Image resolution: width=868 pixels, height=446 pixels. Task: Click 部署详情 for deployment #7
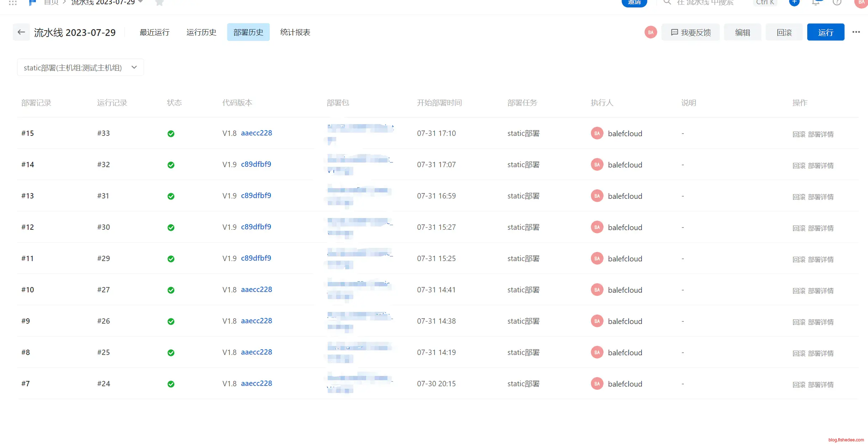pos(820,384)
